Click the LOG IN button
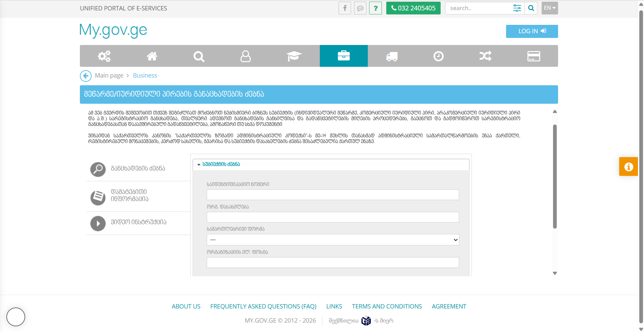Image resolution: width=644 pixels, height=332 pixels. (x=532, y=31)
